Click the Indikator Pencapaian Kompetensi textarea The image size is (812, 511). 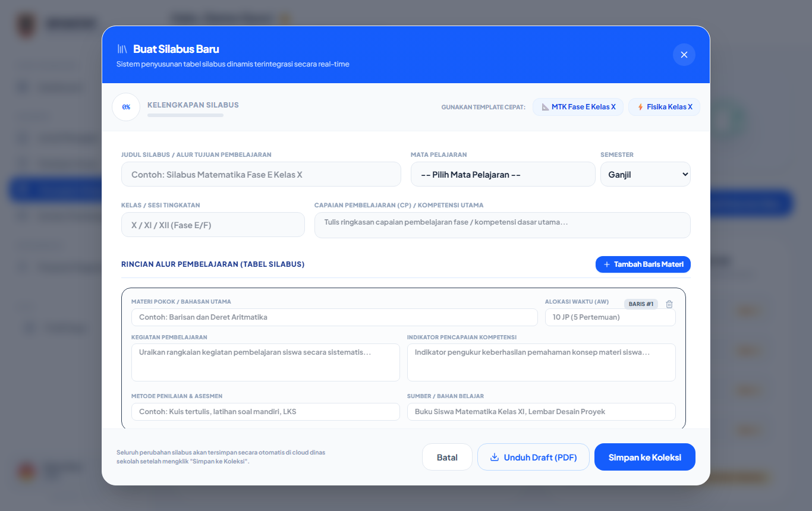tap(542, 362)
